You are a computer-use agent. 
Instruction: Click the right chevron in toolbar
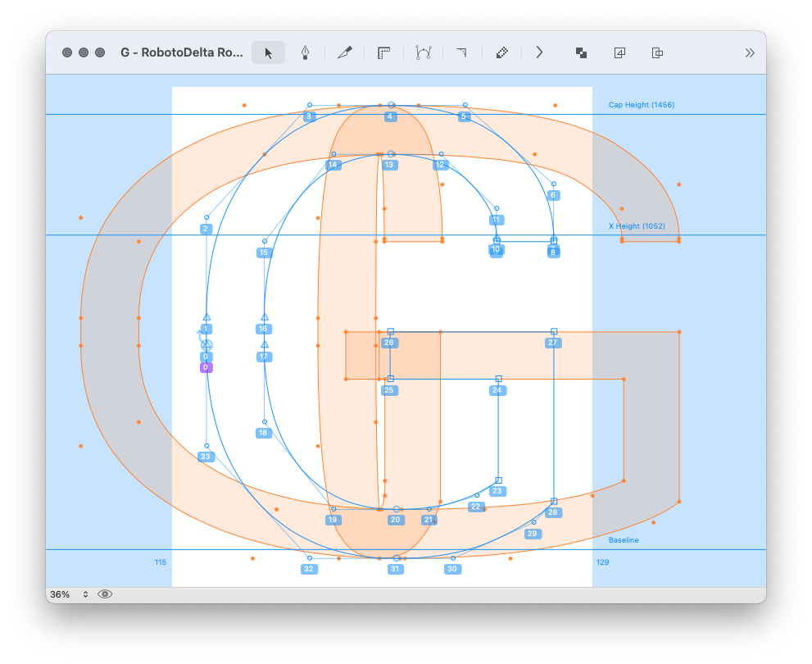[539, 52]
